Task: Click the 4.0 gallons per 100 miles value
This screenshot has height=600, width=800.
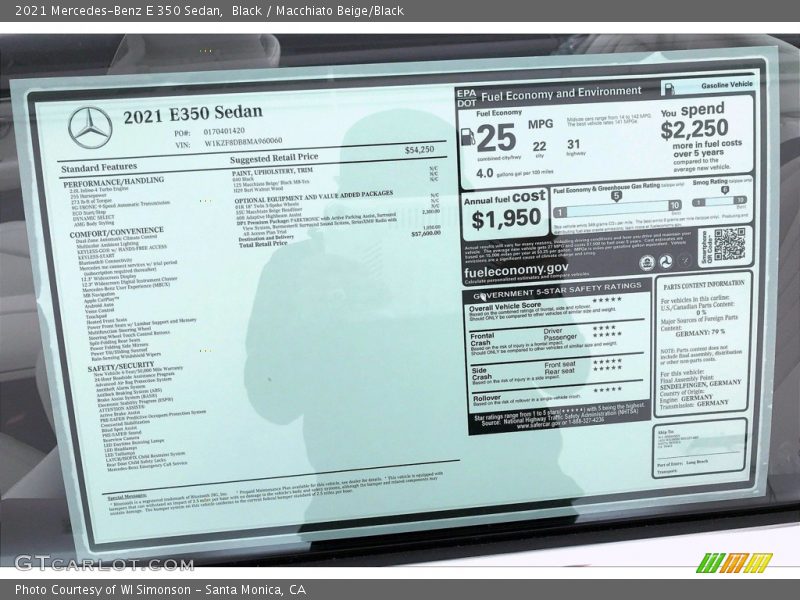Action: pos(484,173)
